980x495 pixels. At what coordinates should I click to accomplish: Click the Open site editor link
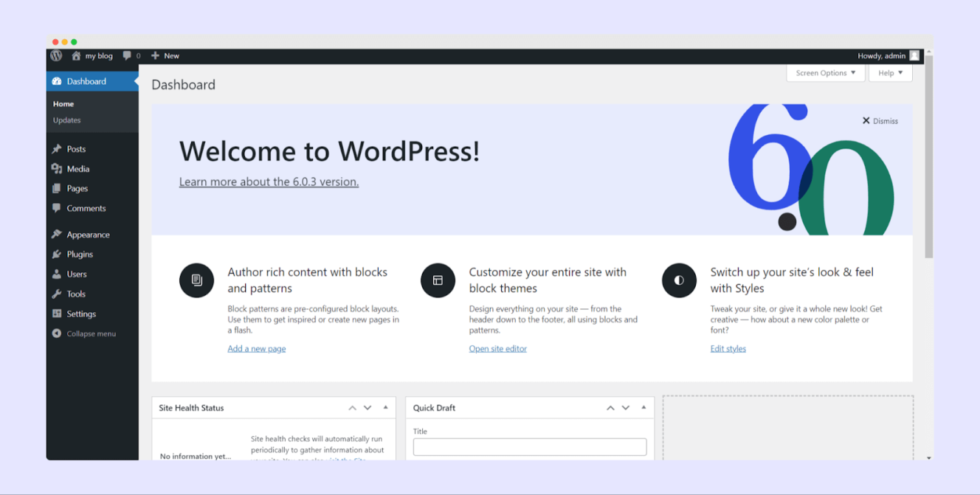(x=498, y=348)
